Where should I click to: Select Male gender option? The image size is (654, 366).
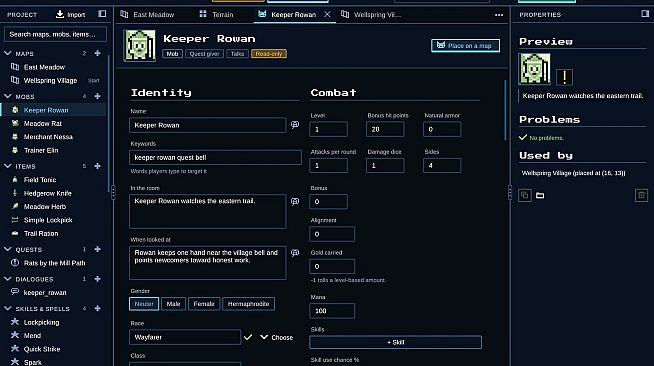(173, 304)
